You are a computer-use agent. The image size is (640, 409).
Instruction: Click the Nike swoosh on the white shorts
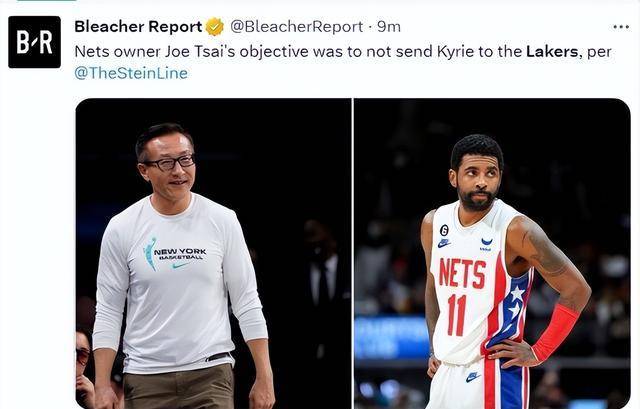pyautogui.click(x=473, y=376)
